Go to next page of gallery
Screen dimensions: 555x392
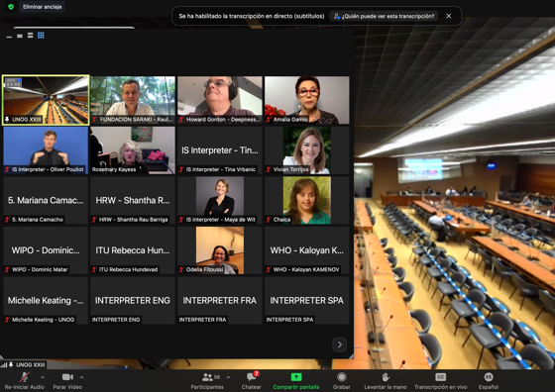[339, 344]
